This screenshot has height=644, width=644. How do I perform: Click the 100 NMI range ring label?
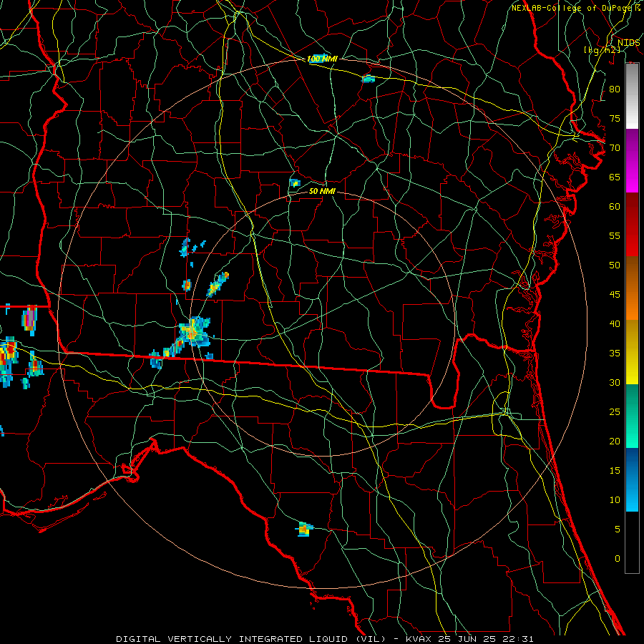[x=322, y=59]
